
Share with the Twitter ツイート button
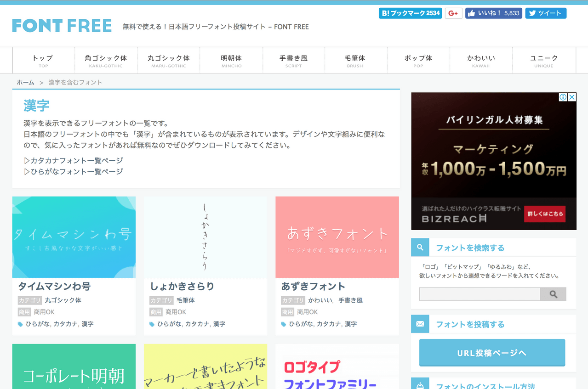point(546,13)
